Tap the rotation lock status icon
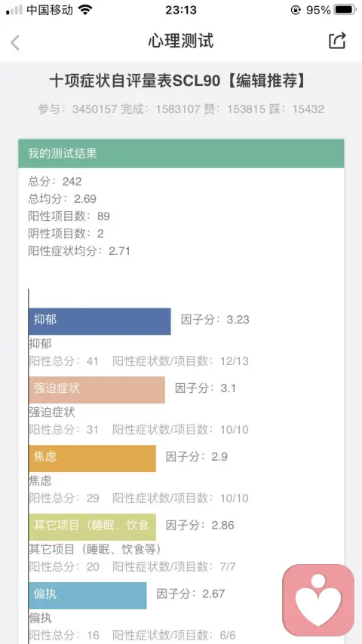This screenshot has width=362, height=644. pyautogui.click(x=296, y=10)
